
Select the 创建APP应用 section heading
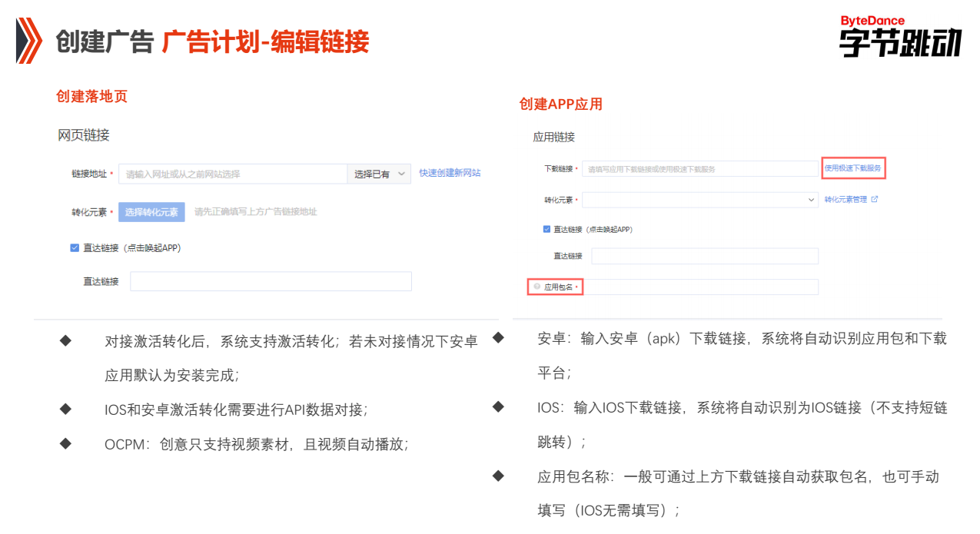pyautogui.click(x=560, y=104)
